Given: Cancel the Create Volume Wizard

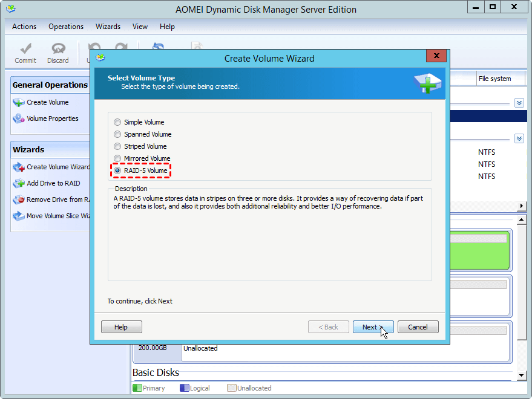Looking at the screenshot, I should tap(418, 327).
